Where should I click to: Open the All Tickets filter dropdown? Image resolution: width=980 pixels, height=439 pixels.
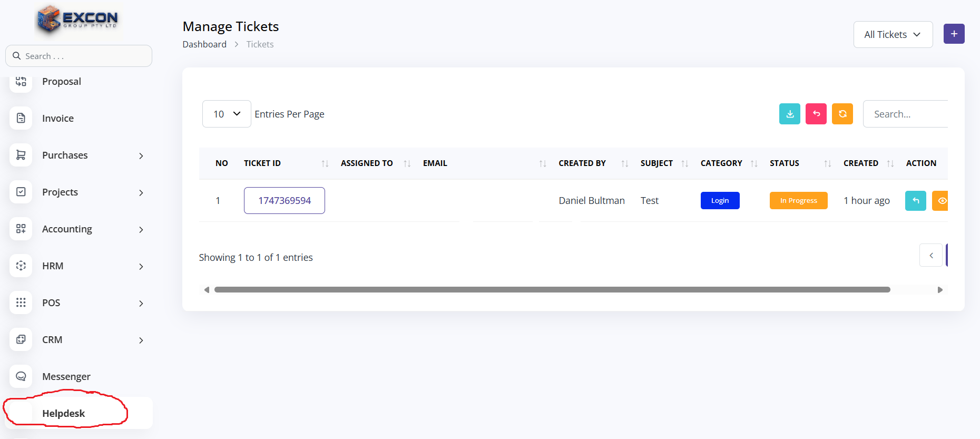(x=893, y=35)
